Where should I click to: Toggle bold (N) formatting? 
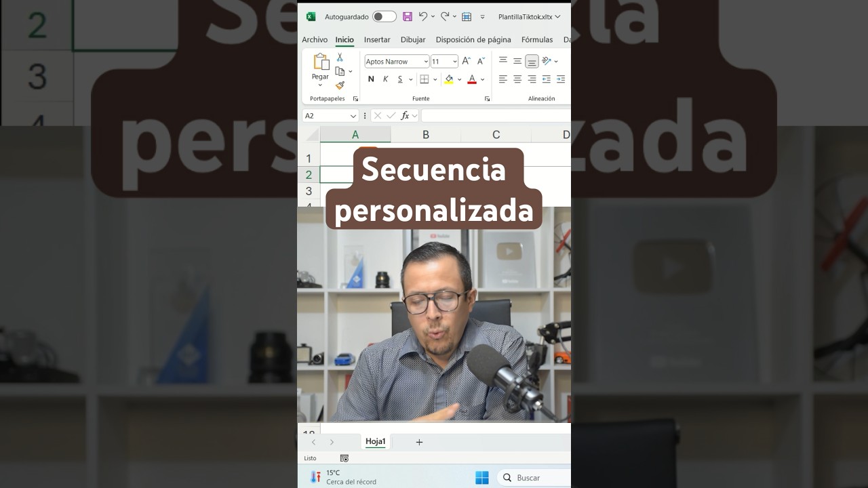pyautogui.click(x=371, y=79)
